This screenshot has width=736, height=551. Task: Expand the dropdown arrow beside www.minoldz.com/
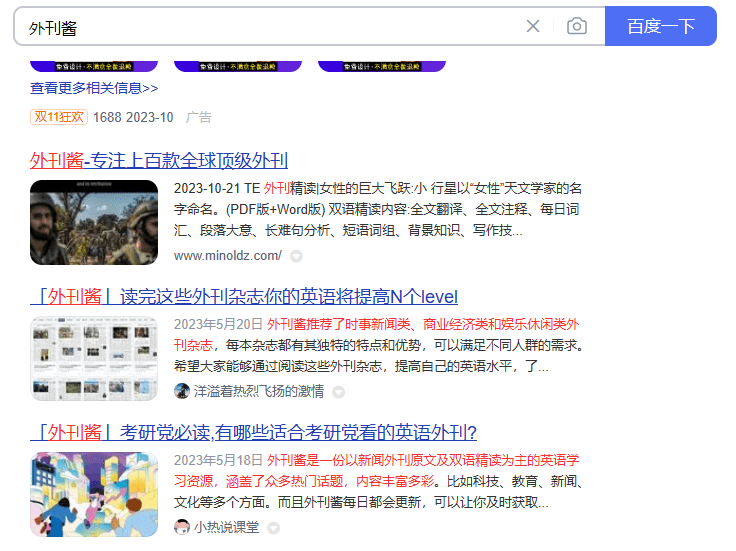(x=296, y=256)
